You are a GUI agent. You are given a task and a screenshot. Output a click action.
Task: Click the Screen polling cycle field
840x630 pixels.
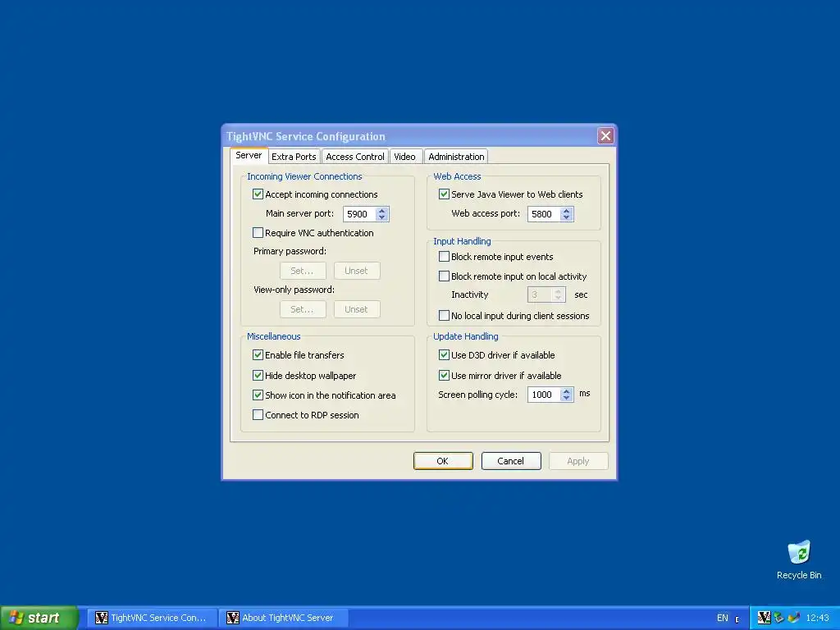tap(545, 395)
